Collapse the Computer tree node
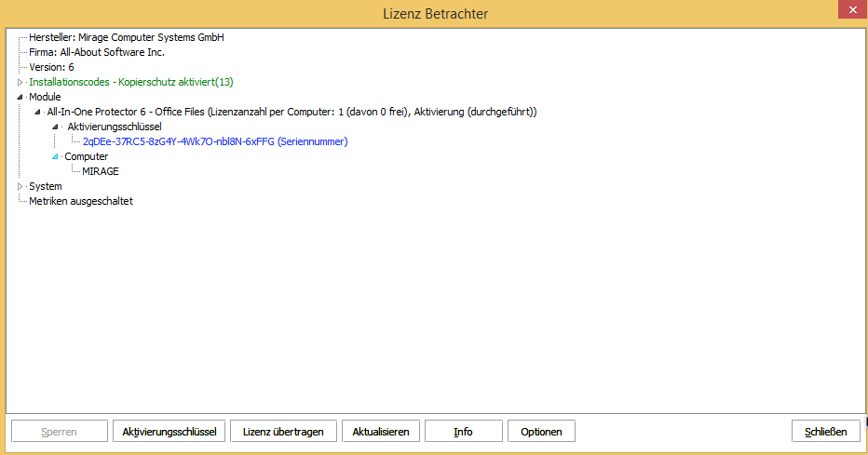Viewport: 868px width, 455px height. tap(55, 156)
